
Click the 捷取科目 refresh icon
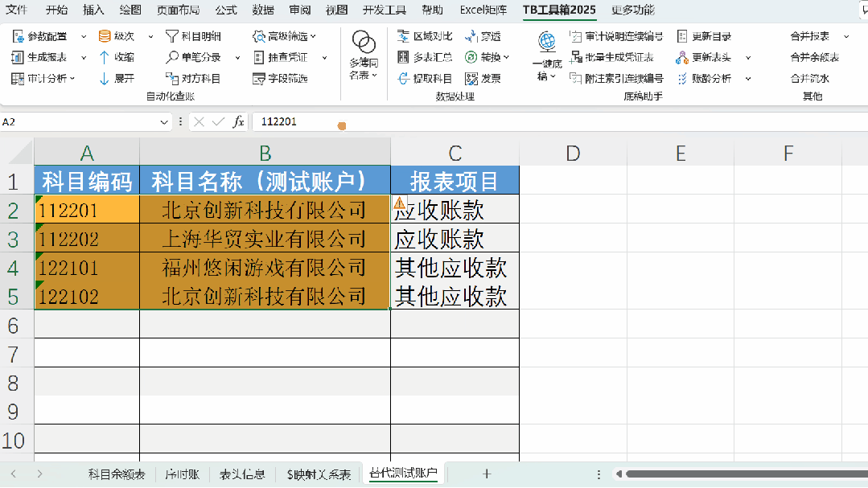pyautogui.click(x=403, y=76)
